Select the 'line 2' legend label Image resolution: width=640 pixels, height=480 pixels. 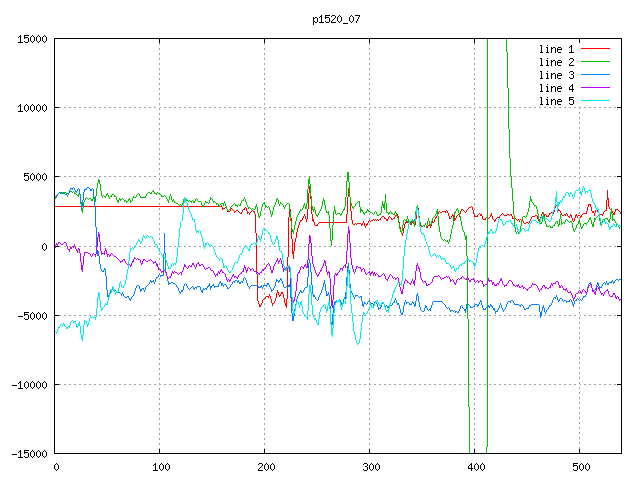tap(557, 62)
